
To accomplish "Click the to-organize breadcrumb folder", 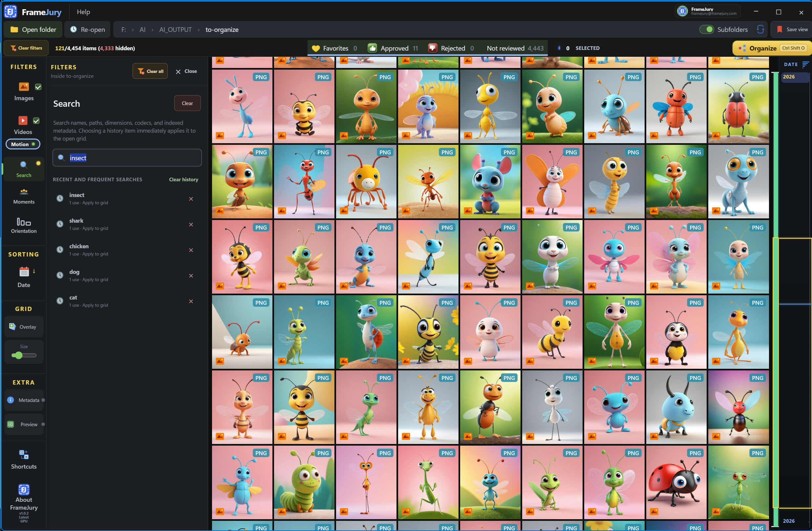I will coord(222,30).
